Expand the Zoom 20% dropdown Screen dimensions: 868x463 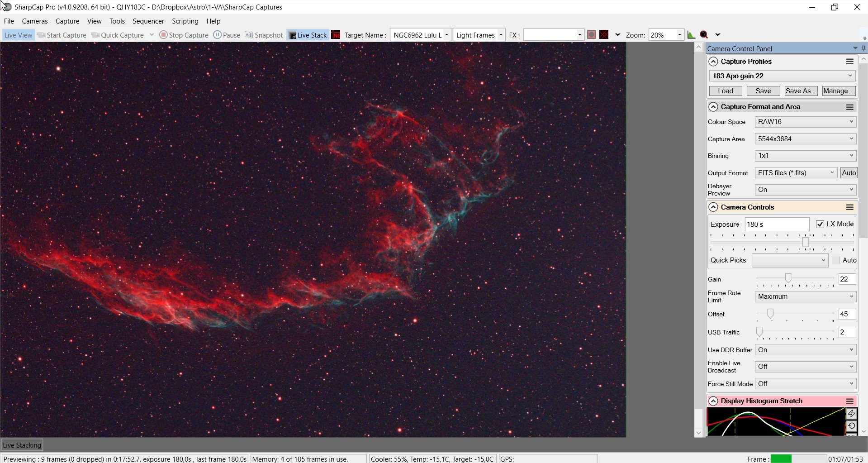[679, 35]
